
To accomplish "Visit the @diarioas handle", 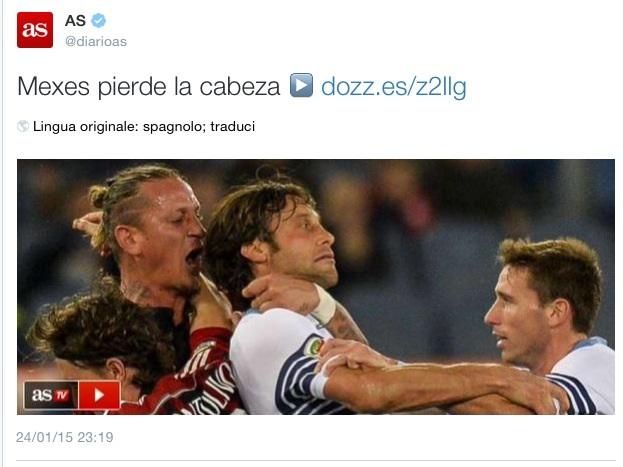I will (96, 41).
